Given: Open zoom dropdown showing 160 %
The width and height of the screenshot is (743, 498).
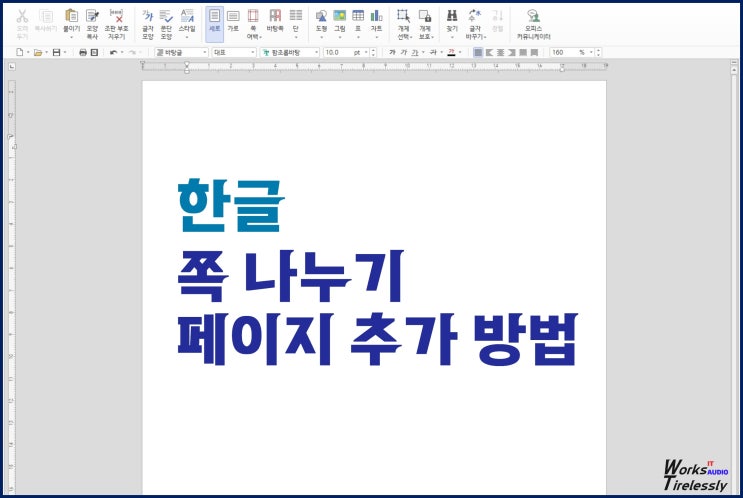Looking at the screenshot, I should pos(571,52).
